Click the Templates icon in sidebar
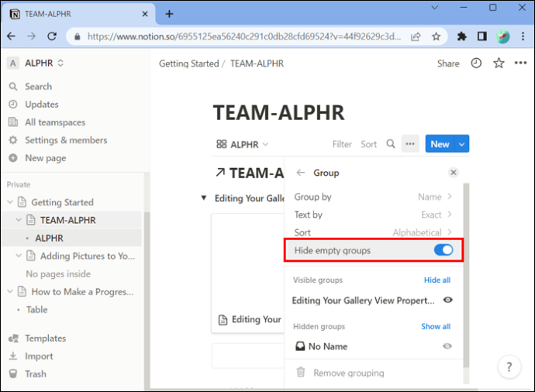 click(13, 338)
